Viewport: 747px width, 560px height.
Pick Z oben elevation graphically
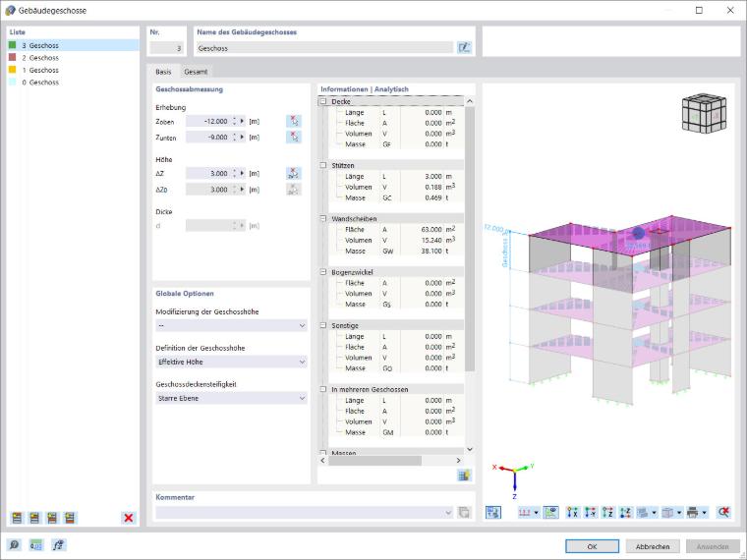294,121
